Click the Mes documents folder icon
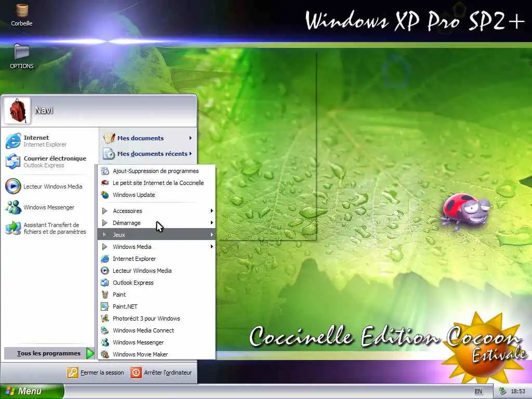The image size is (532, 399). (109, 138)
